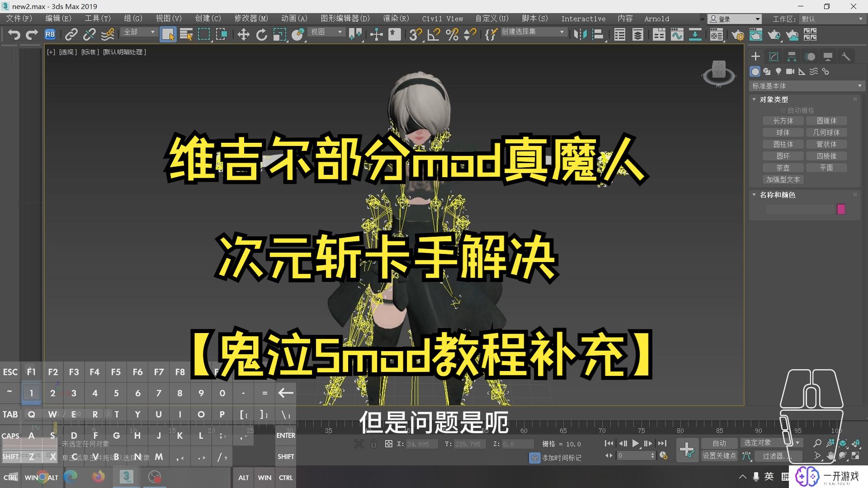The width and height of the screenshot is (868, 488).
Task: Select Cameras category icon in Create panel
Action: pos(790,71)
